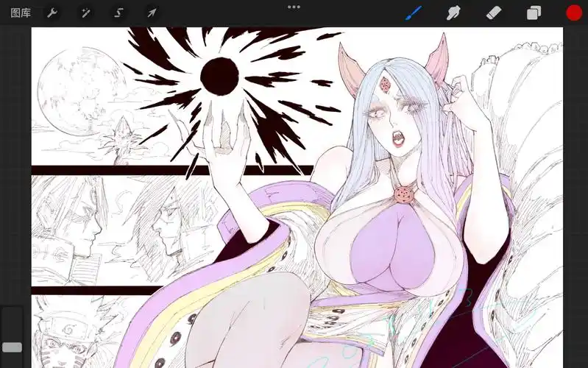
Task: Select the Eraser tool
Action: [494, 13]
